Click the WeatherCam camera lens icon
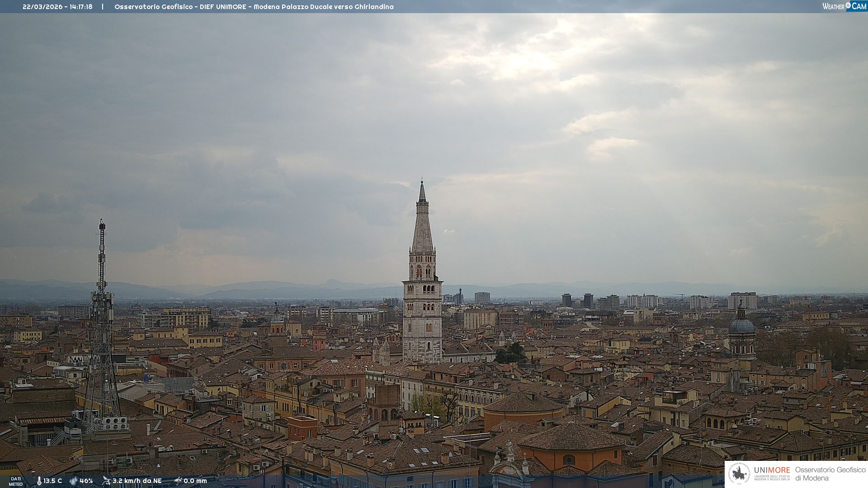This screenshot has width=868, height=488. (849, 5)
